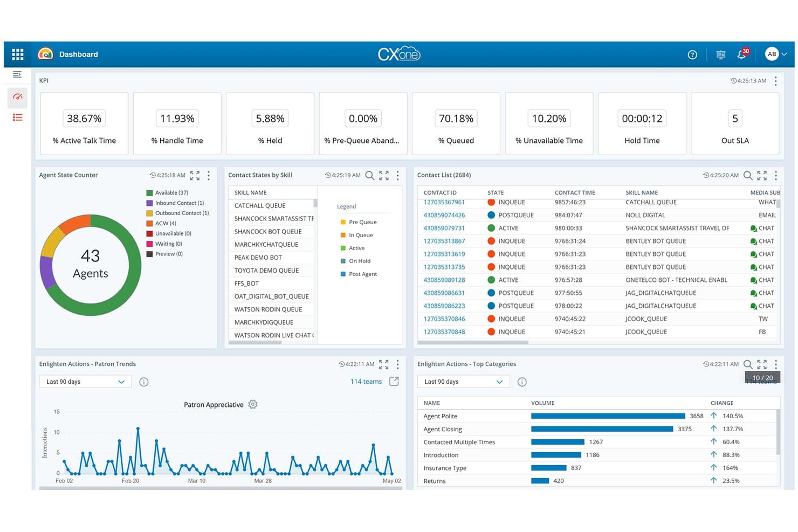This screenshot has height=532, width=798.
Task: Open contact ID 127035367961
Action: [444, 202]
